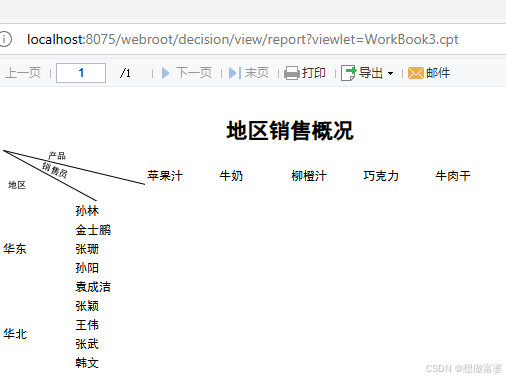Viewport: 506px width, 380px height.
Task: Click salesperson 张颖
Action: (87, 306)
